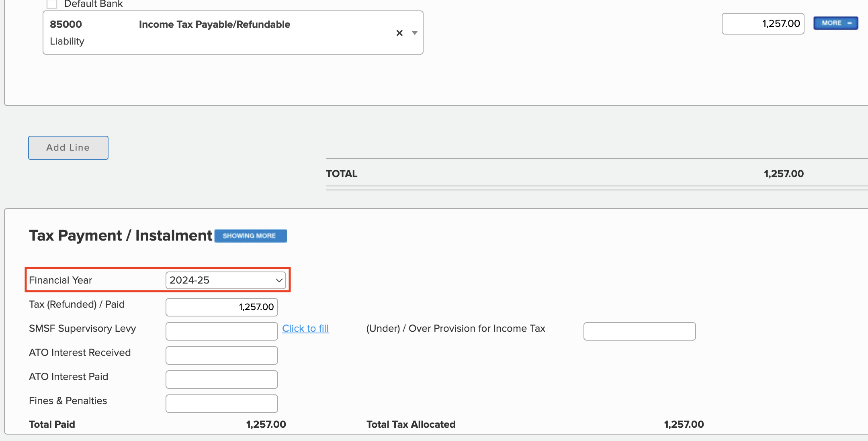The height and width of the screenshot is (441, 868).
Task: Toggle the SHOWING MORE option
Action: (250, 236)
